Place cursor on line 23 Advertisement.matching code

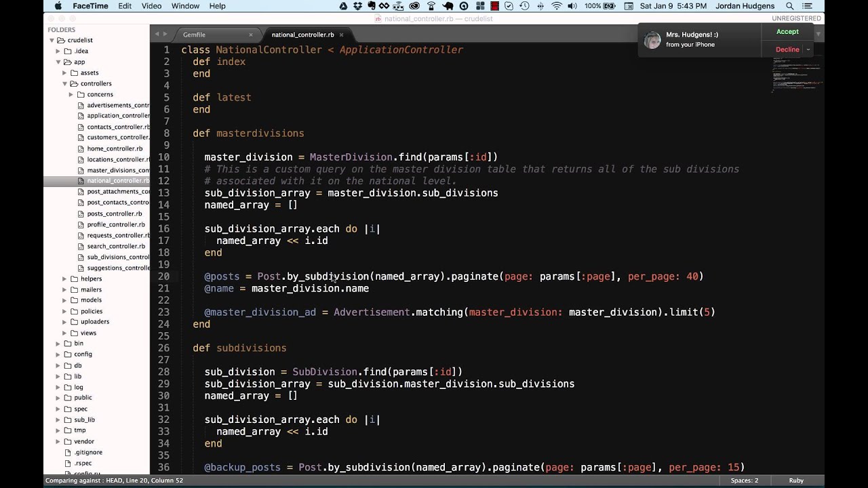click(x=400, y=312)
